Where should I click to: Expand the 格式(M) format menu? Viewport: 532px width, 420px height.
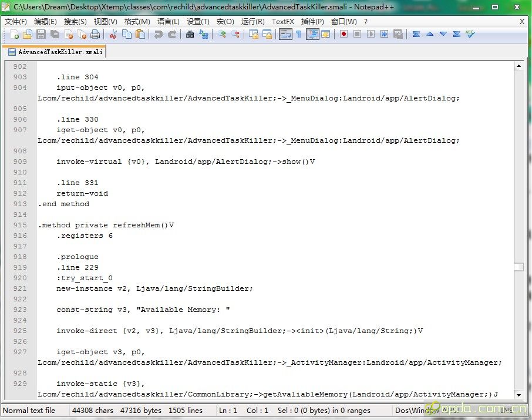coord(137,21)
